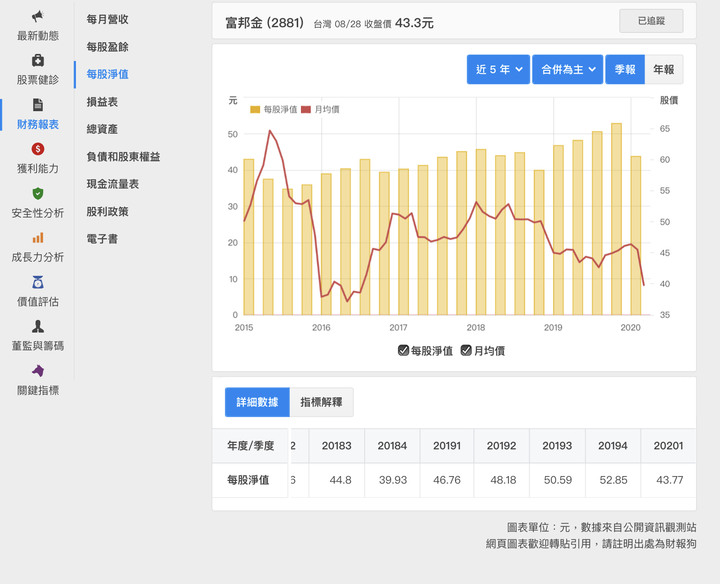This screenshot has width=720, height=584.
Task: Select the 詳細數據 tab
Action: pos(257,402)
